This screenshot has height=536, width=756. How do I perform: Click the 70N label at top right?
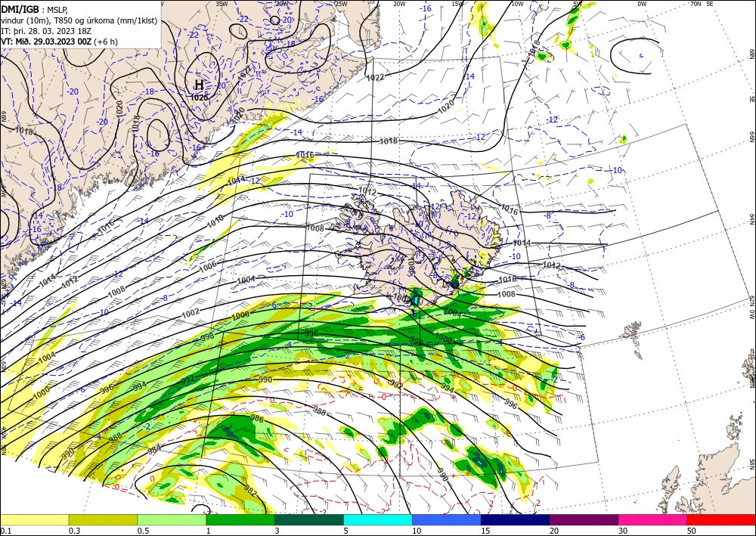[696, 4]
